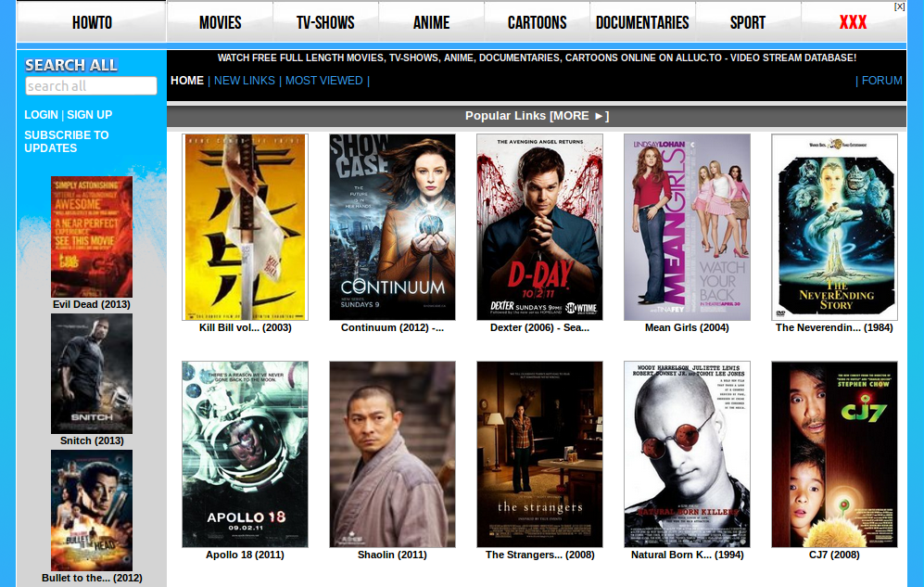Visit the FORUM link
The height and width of the screenshot is (587, 924).
click(x=882, y=81)
